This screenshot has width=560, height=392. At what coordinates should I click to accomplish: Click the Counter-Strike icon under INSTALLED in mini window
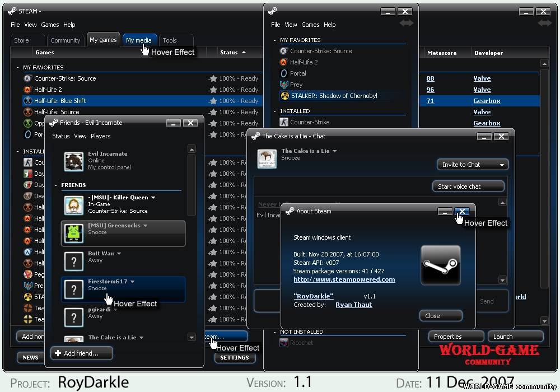[x=284, y=122]
